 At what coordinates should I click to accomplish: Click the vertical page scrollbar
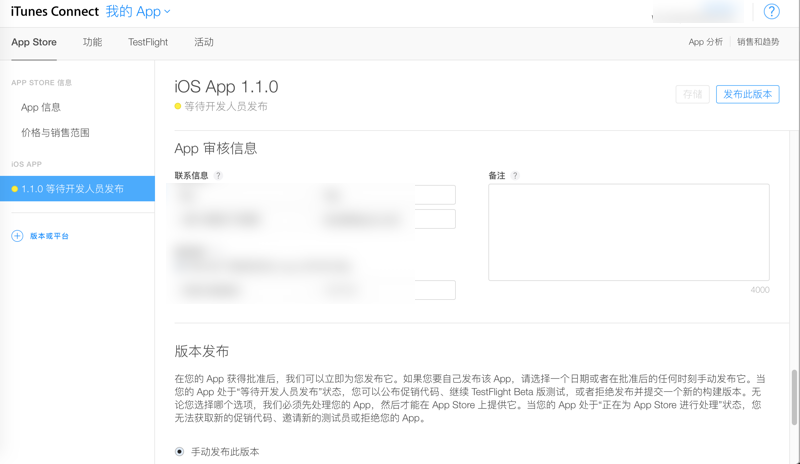pos(795,395)
